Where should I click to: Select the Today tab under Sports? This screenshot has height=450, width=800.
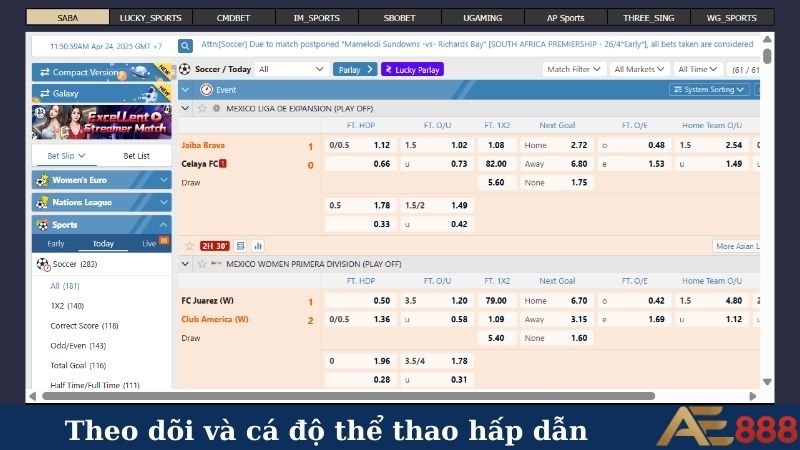pyautogui.click(x=103, y=244)
